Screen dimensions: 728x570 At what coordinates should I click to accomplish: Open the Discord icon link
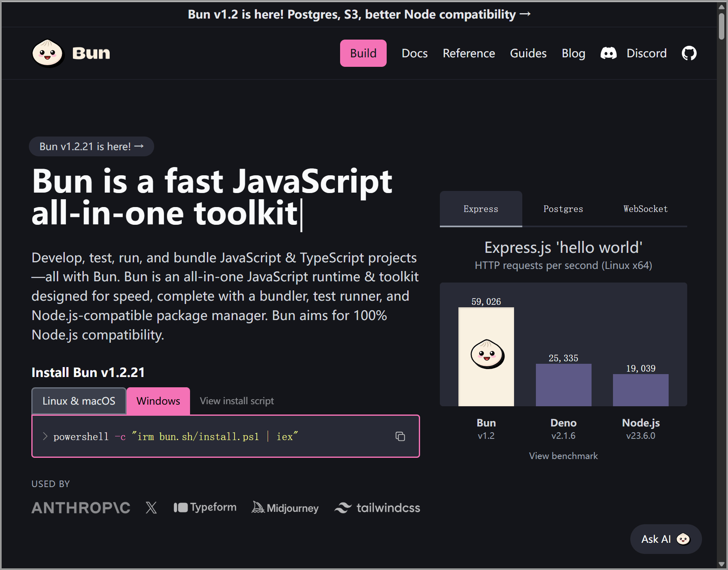point(608,53)
